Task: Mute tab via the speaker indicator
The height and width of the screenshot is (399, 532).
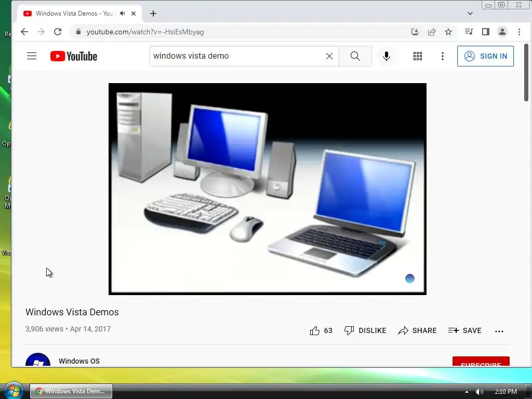Action: pos(123,13)
